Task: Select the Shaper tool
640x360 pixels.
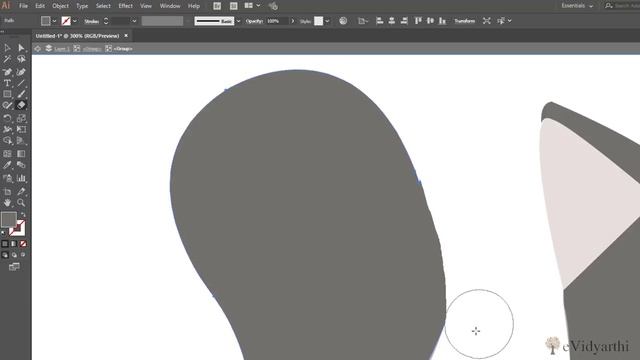Action: pyautogui.click(x=7, y=105)
